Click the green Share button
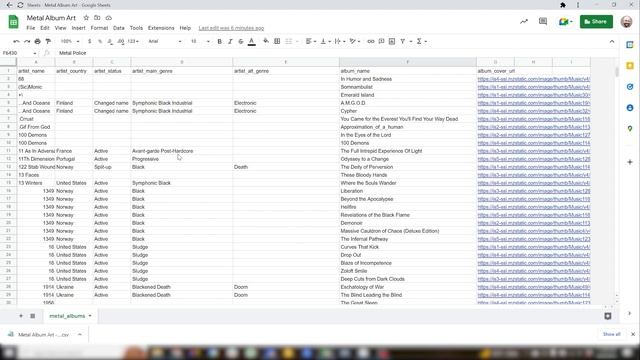Viewport: 640px width, 360px height. [x=596, y=22]
